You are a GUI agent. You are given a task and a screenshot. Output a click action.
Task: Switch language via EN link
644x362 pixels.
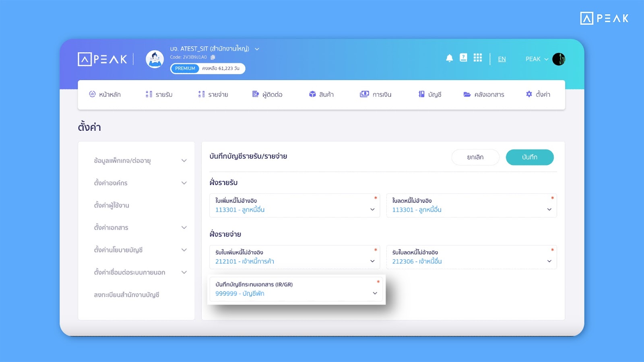(x=502, y=59)
